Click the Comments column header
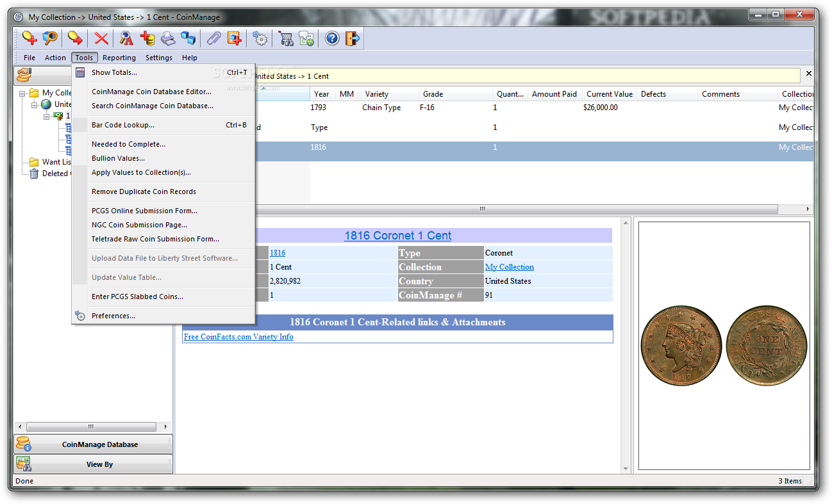 pyautogui.click(x=737, y=94)
